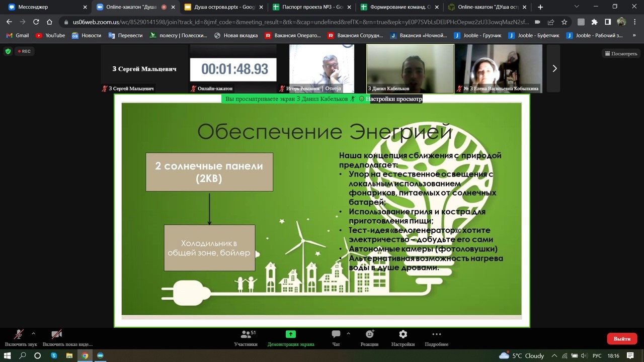Open the Участники participants panel

(246, 335)
